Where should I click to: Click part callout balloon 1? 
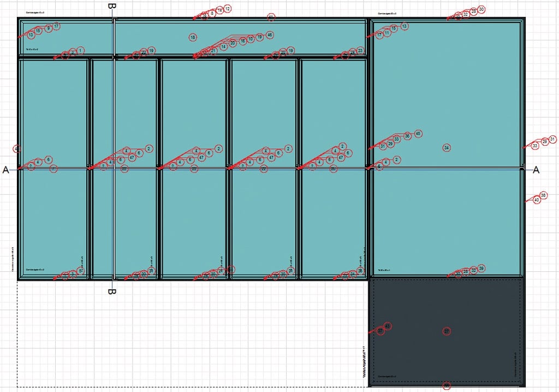(x=80, y=51)
